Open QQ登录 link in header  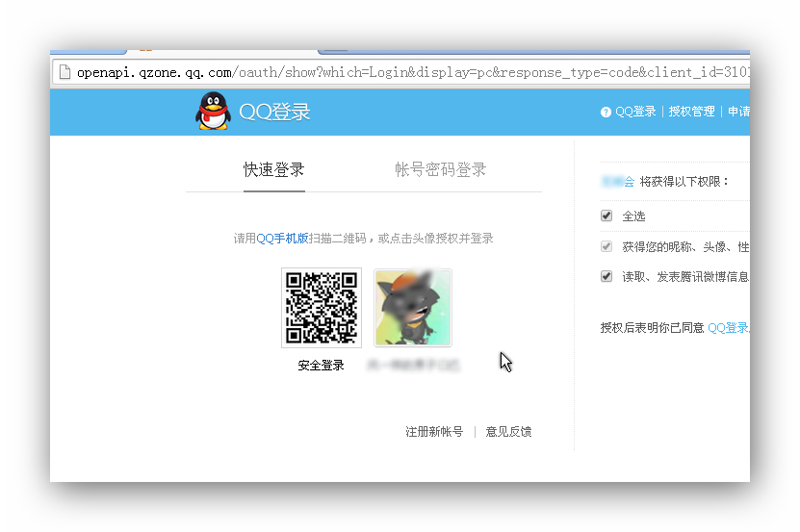[x=635, y=112]
